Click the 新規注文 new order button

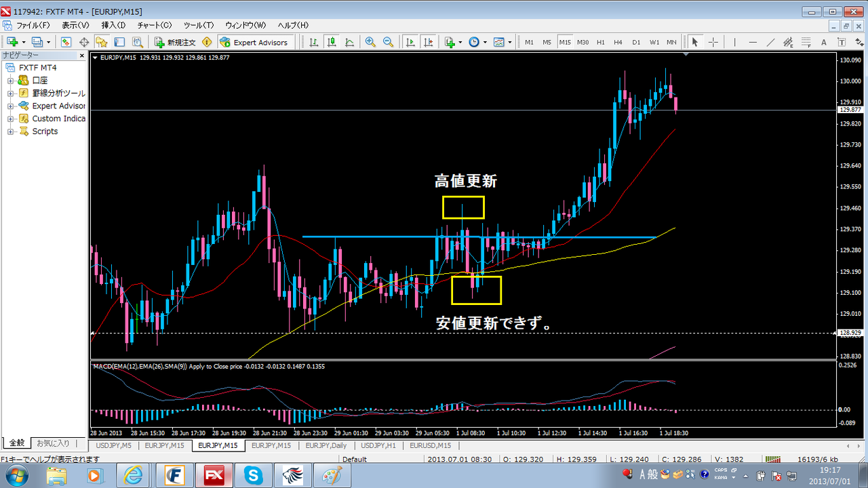[x=176, y=42]
